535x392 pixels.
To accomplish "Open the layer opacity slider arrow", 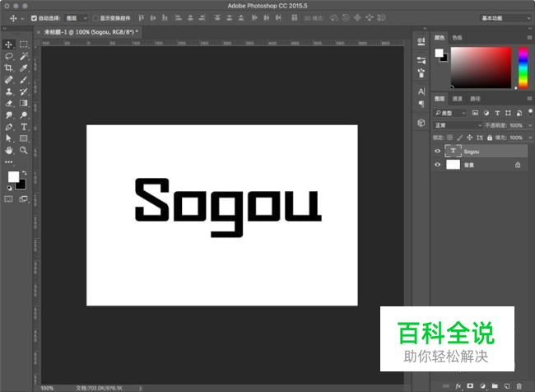I will 530,125.
